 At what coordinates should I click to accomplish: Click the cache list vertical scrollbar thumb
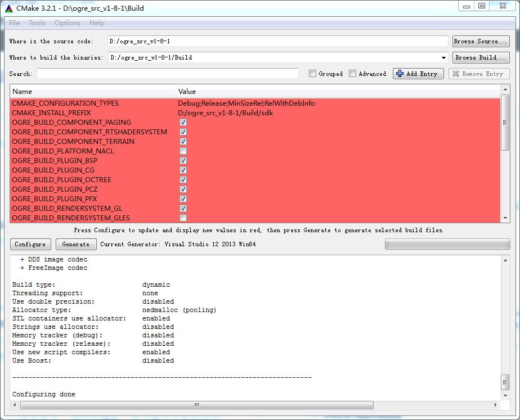[x=505, y=123]
